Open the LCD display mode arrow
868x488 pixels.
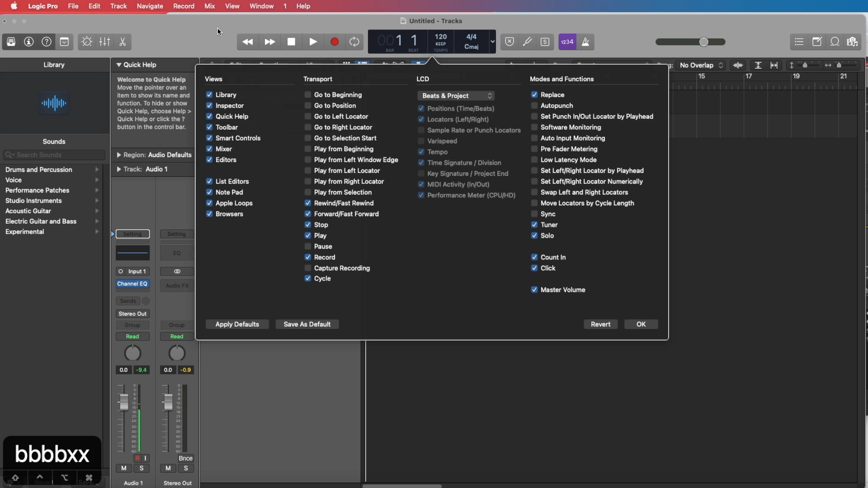(x=492, y=42)
